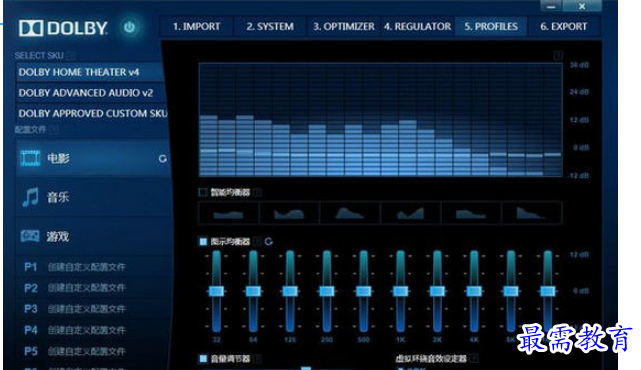
Task: Close the Dolby window
Action: click(x=582, y=6)
